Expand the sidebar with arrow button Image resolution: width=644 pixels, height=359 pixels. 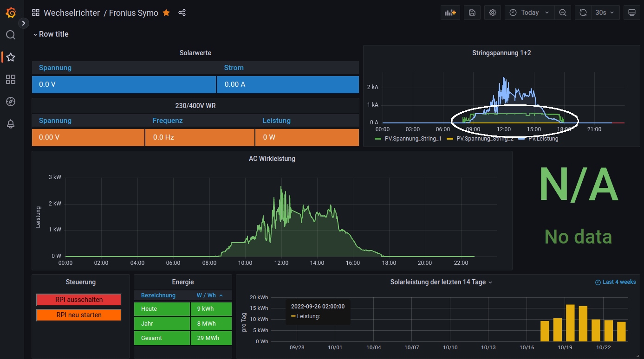(x=24, y=23)
